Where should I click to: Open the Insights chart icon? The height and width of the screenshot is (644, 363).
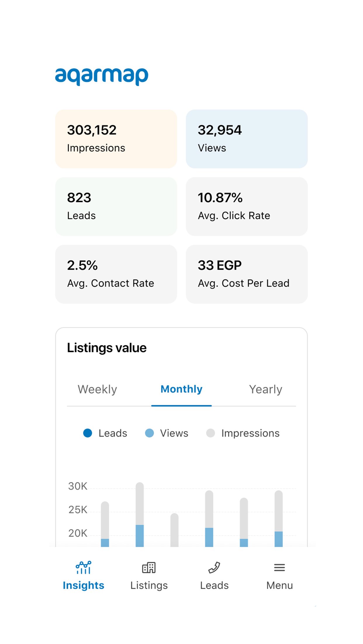pos(83,568)
